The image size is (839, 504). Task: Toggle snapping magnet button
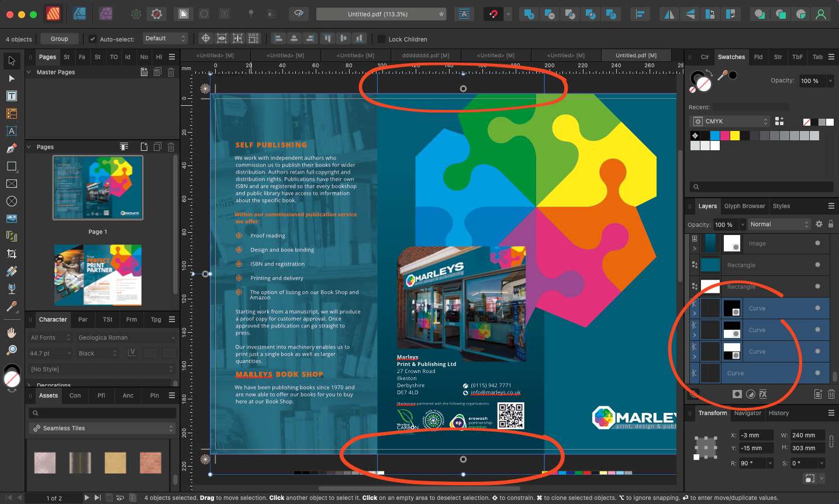pos(493,14)
